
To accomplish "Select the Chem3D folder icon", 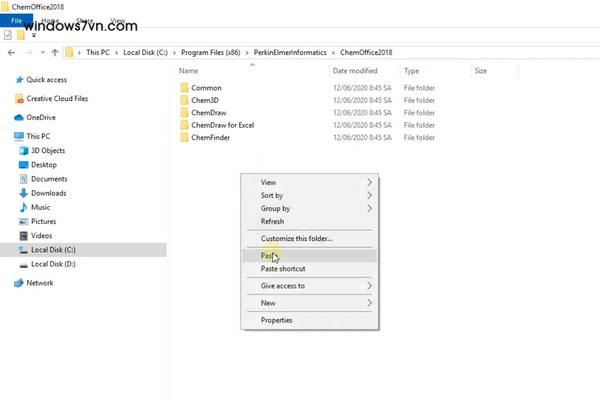I will tap(184, 101).
